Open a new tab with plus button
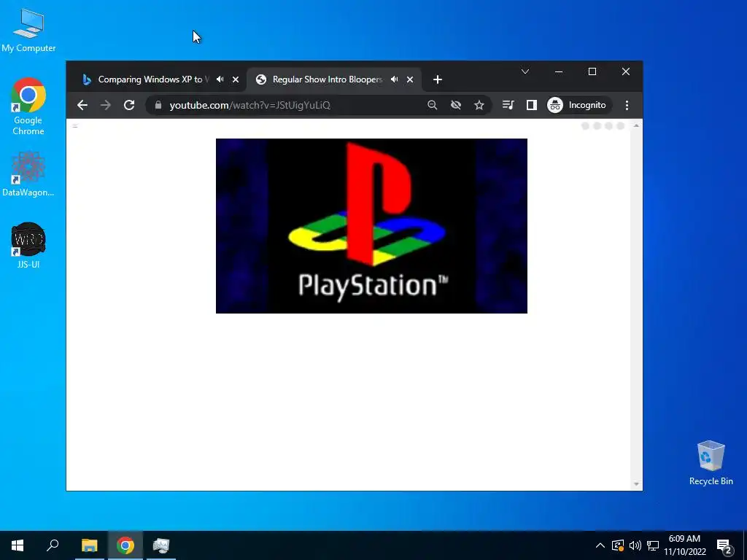Viewport: 747px width, 560px height. point(438,79)
